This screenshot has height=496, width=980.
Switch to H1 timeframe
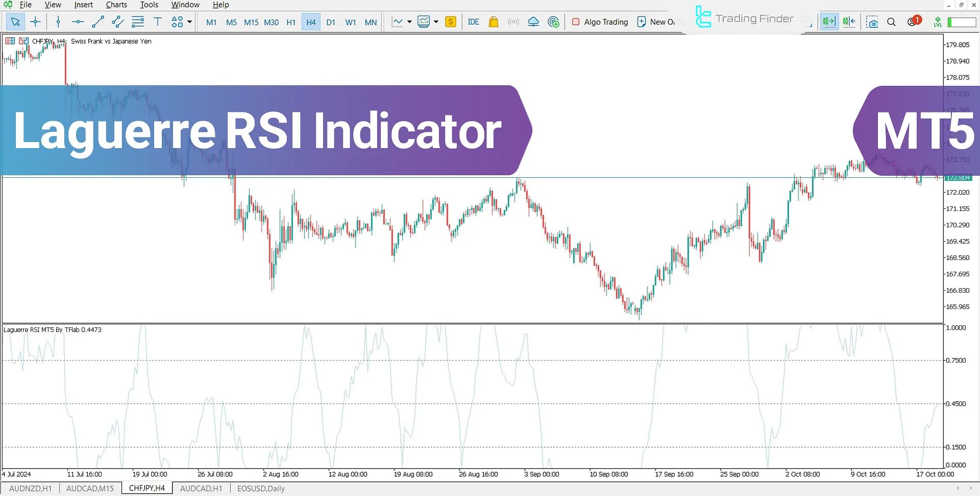point(291,22)
